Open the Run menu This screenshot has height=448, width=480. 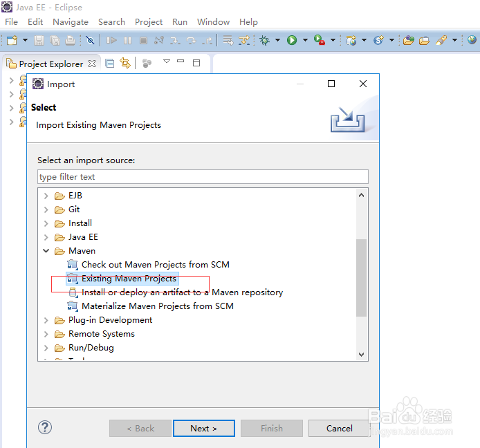click(x=180, y=22)
